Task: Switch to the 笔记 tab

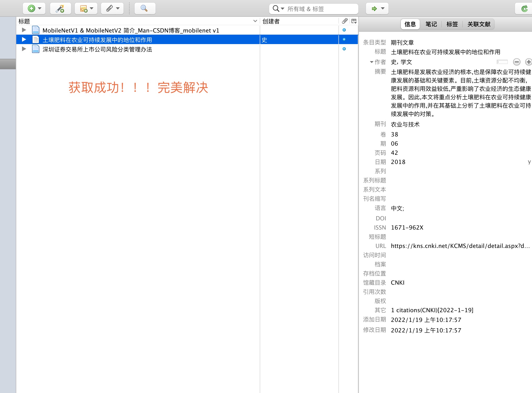Action: (431, 24)
